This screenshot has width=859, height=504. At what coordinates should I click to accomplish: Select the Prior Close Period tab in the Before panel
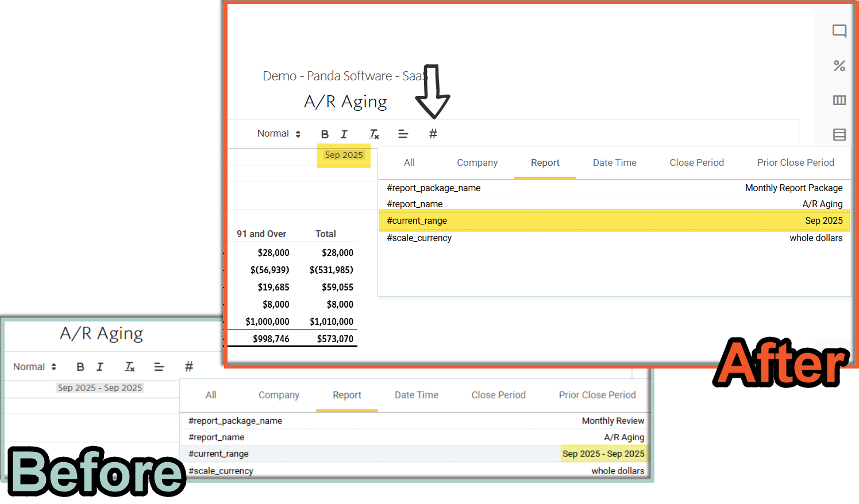[597, 395]
